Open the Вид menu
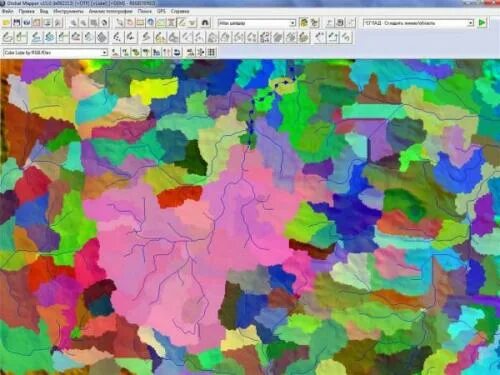Screen dimensions: 500x375 [x=44, y=11]
